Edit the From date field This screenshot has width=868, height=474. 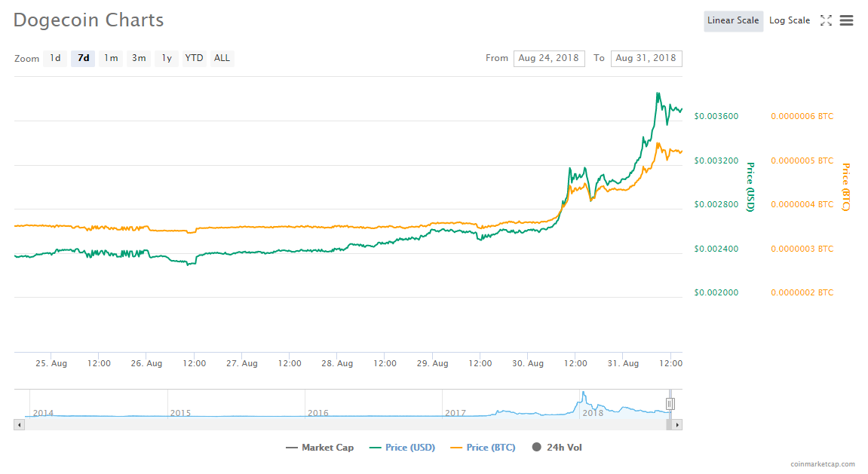point(549,58)
